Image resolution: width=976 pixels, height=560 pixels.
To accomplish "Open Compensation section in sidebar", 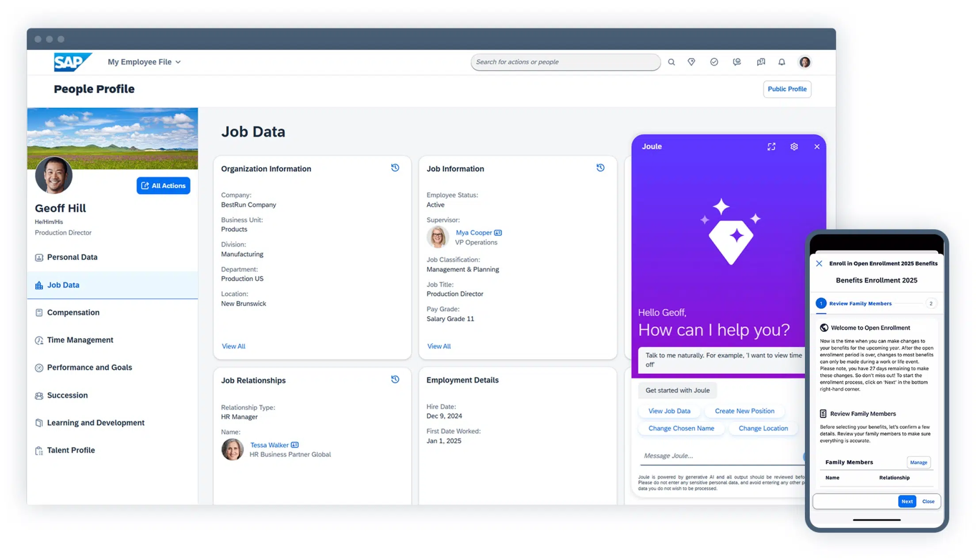I will [x=73, y=313].
